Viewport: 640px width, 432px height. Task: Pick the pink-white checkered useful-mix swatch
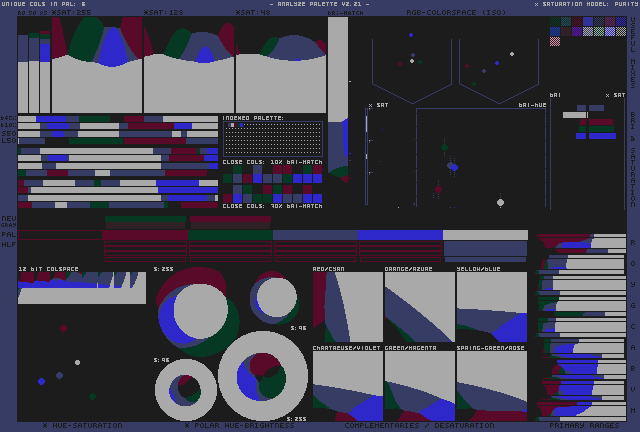point(555,41)
